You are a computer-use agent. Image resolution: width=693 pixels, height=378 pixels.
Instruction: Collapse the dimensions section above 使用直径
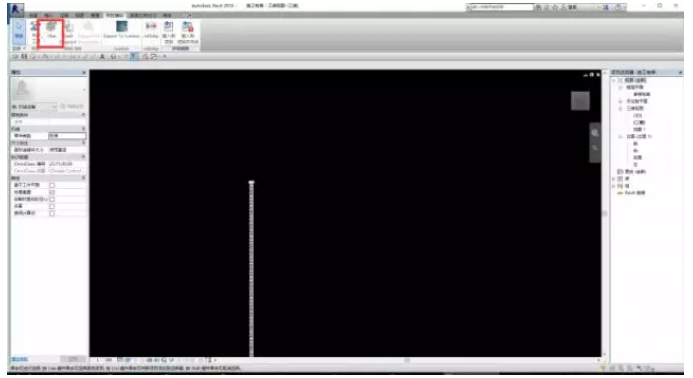(x=84, y=143)
